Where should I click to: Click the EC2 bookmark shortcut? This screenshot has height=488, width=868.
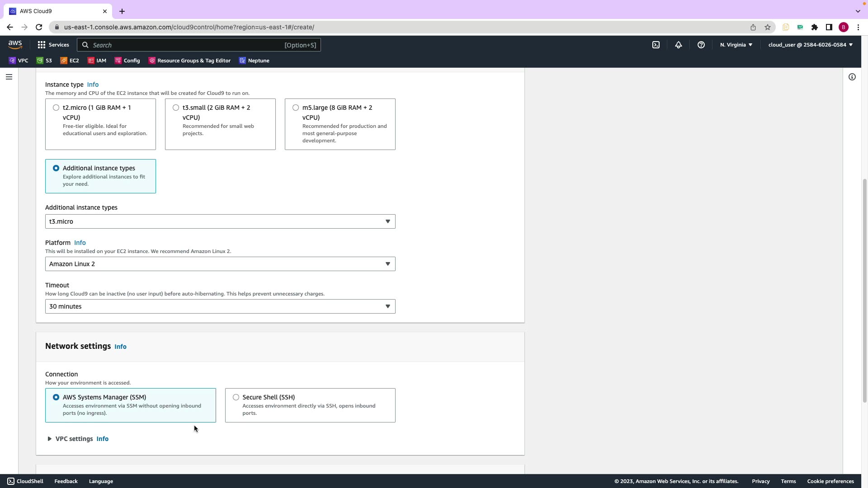tap(70, 61)
